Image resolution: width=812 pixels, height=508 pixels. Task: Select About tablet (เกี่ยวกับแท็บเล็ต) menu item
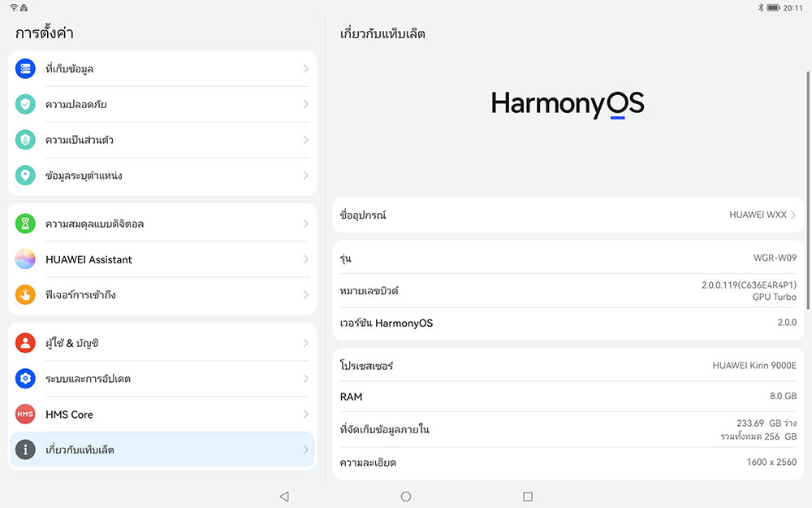[162, 449]
